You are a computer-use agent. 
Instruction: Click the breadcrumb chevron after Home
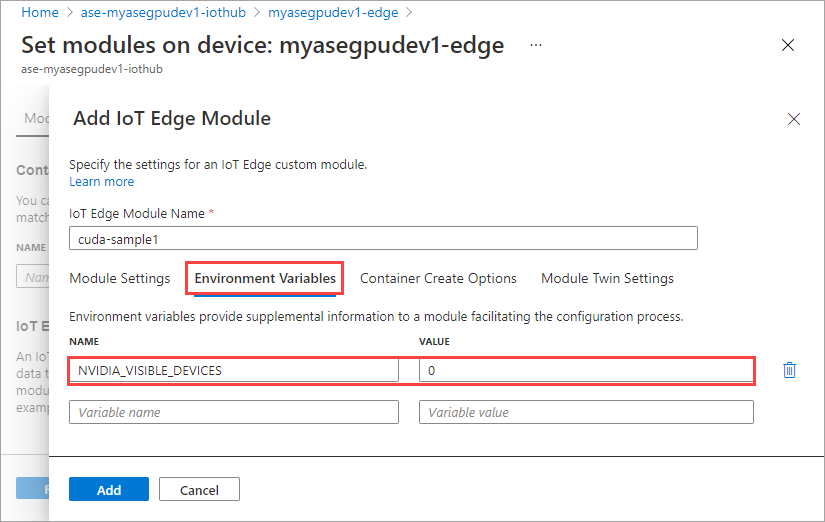(x=70, y=13)
